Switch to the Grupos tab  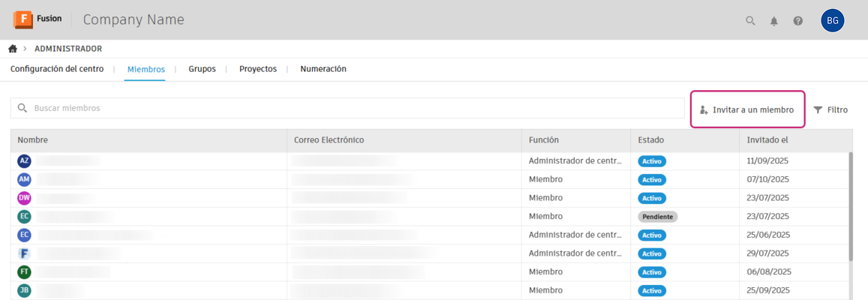pyautogui.click(x=202, y=69)
